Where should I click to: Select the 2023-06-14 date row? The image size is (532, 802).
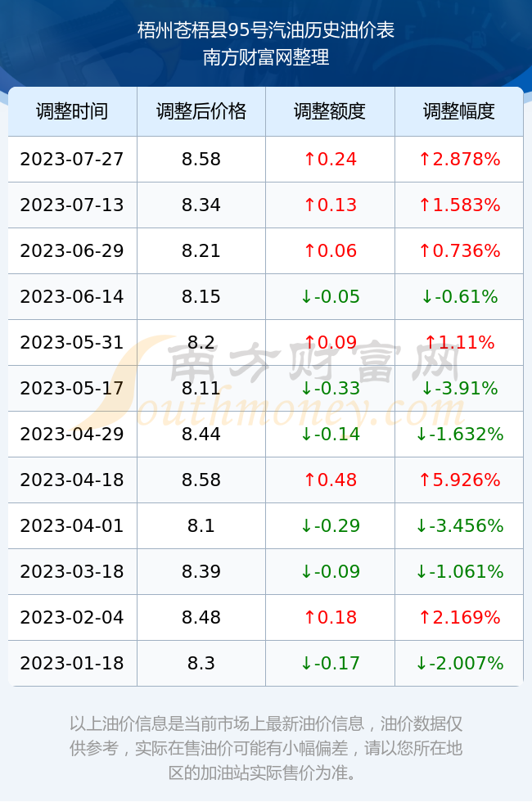(265, 296)
